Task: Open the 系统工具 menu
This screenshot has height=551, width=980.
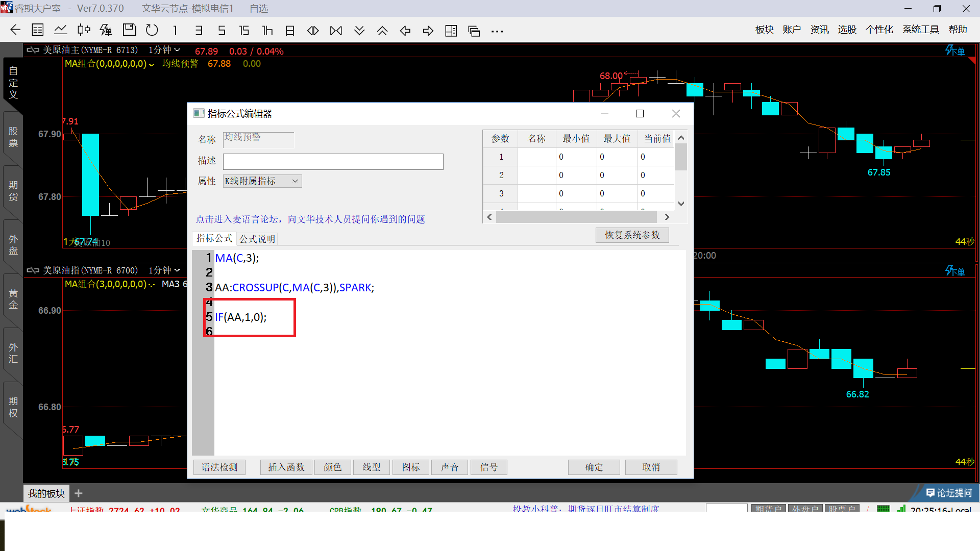Action: click(x=920, y=30)
